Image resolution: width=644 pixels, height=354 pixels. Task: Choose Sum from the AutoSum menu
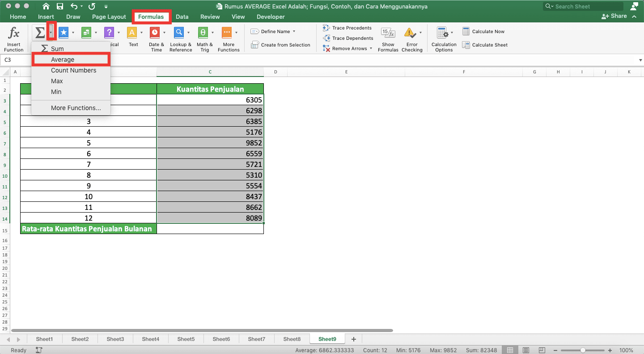(71, 48)
